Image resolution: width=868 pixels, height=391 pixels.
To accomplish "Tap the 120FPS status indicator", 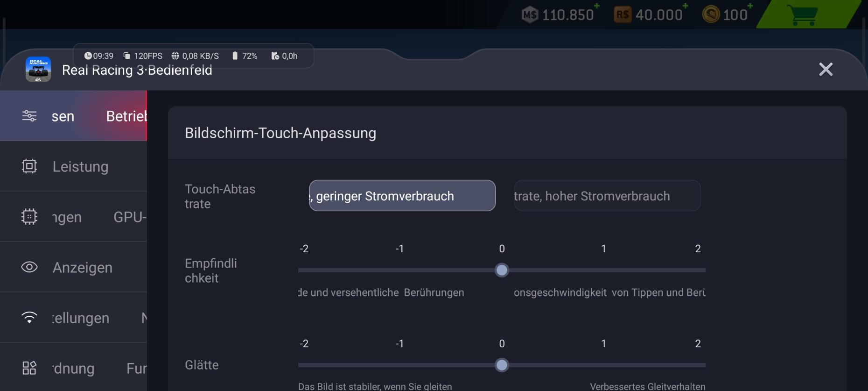I will tap(143, 56).
